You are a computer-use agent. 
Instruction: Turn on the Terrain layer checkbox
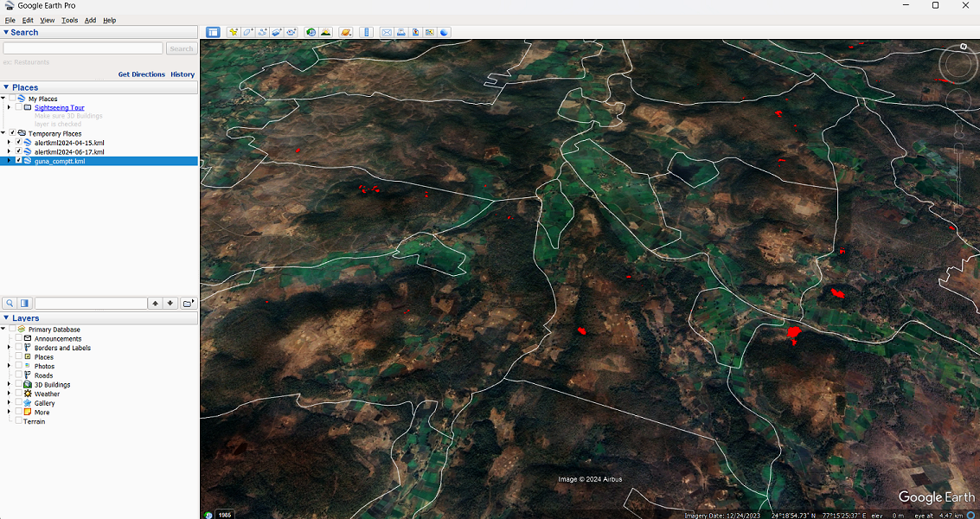[x=19, y=421]
